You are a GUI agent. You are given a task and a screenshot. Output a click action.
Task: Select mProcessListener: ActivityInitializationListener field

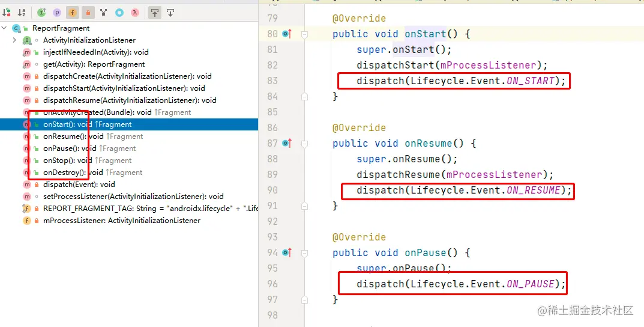click(122, 220)
